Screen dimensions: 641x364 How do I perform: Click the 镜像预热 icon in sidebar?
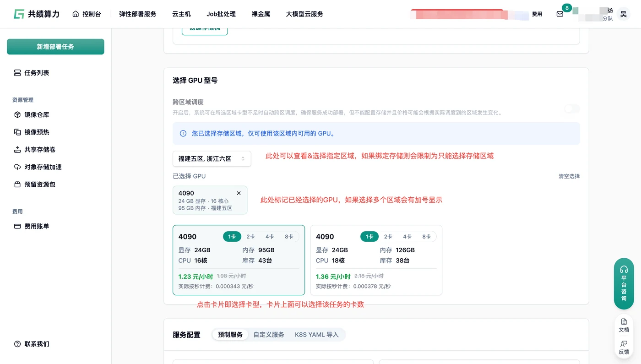pyautogui.click(x=17, y=132)
